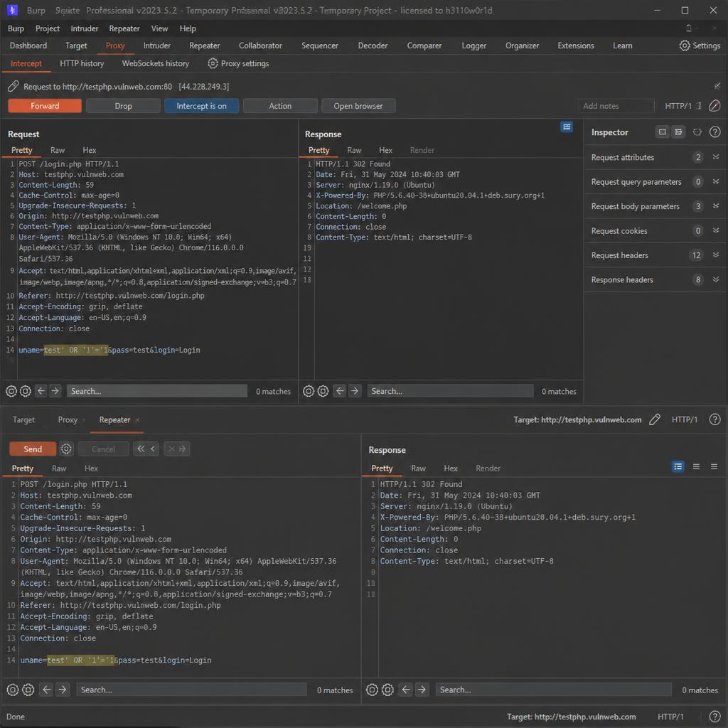Click the Drop button
This screenshot has height=728, width=728.
click(x=123, y=106)
